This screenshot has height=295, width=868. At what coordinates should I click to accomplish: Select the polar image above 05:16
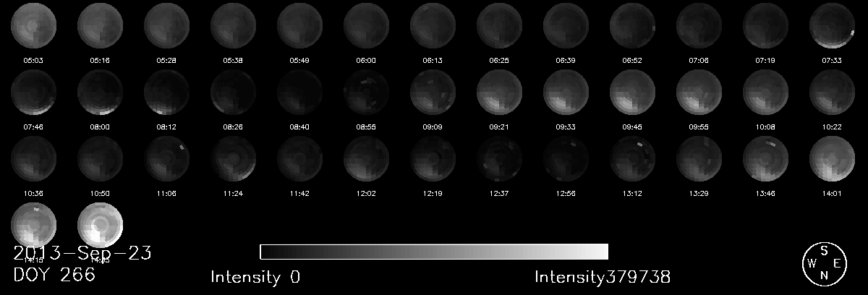pos(101,25)
